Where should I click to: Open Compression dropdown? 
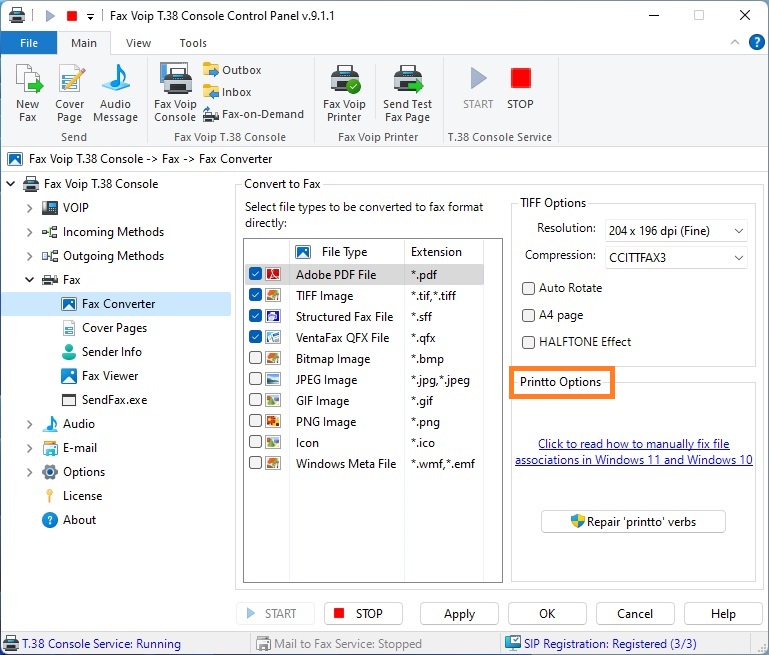pos(676,258)
